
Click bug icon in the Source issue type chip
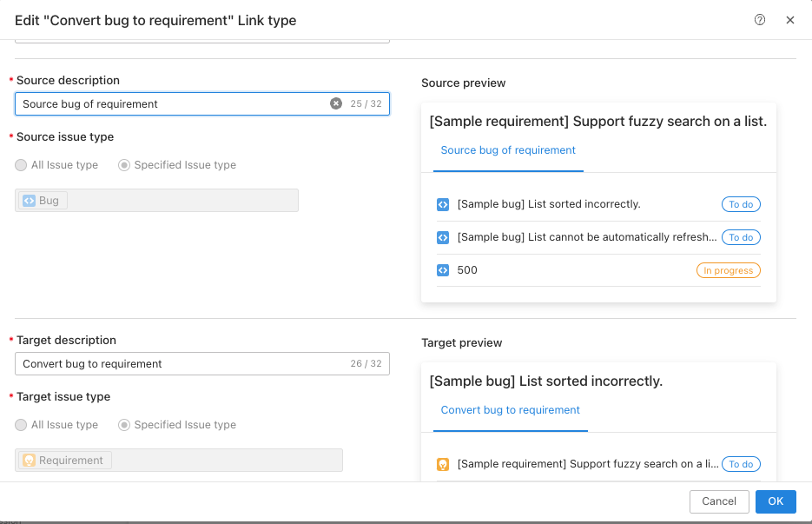click(x=29, y=201)
